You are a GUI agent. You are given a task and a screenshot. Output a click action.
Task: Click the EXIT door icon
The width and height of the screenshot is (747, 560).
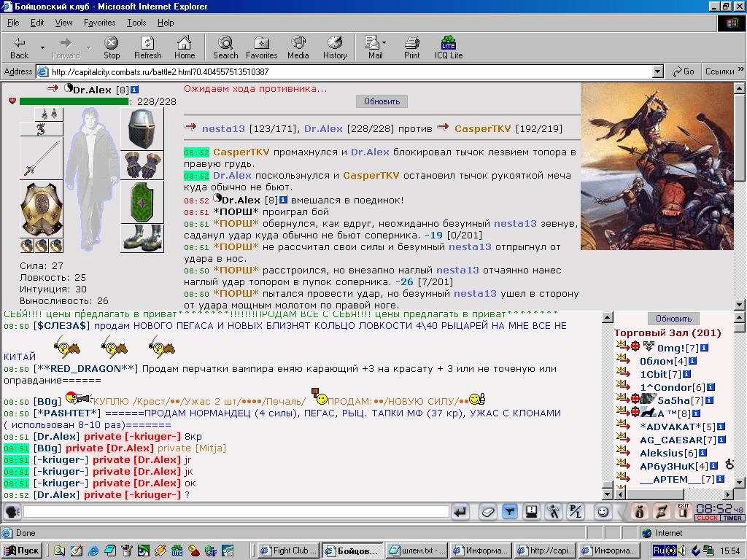[683, 511]
